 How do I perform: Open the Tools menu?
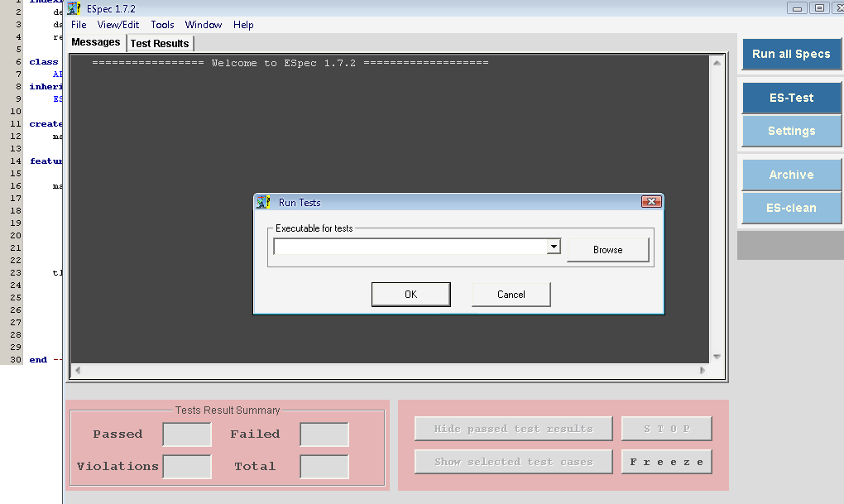tap(162, 25)
